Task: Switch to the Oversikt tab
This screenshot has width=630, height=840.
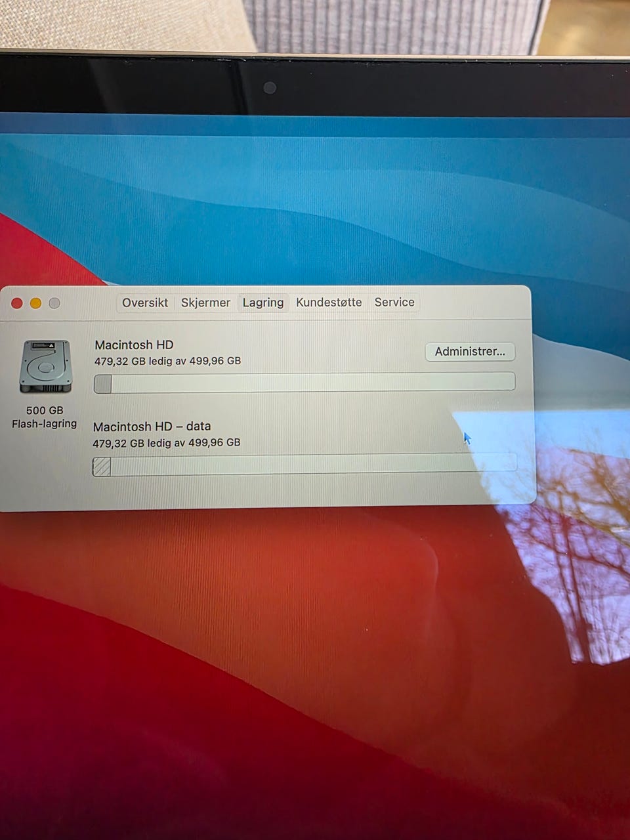Action: click(145, 303)
